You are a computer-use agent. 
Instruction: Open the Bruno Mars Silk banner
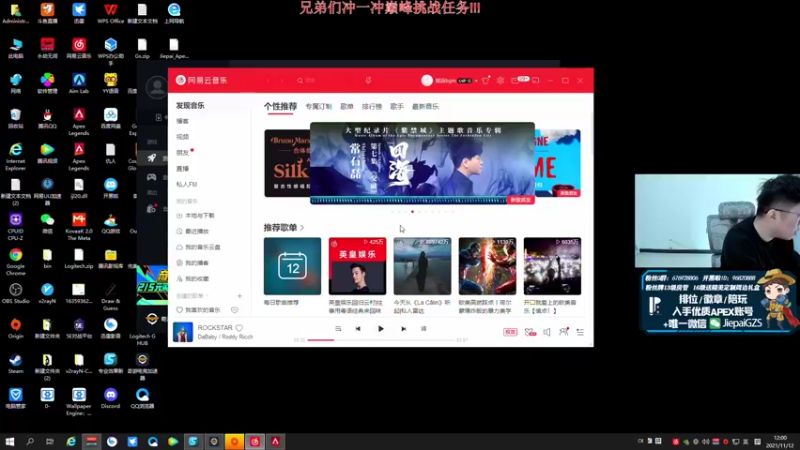pyautogui.click(x=287, y=163)
